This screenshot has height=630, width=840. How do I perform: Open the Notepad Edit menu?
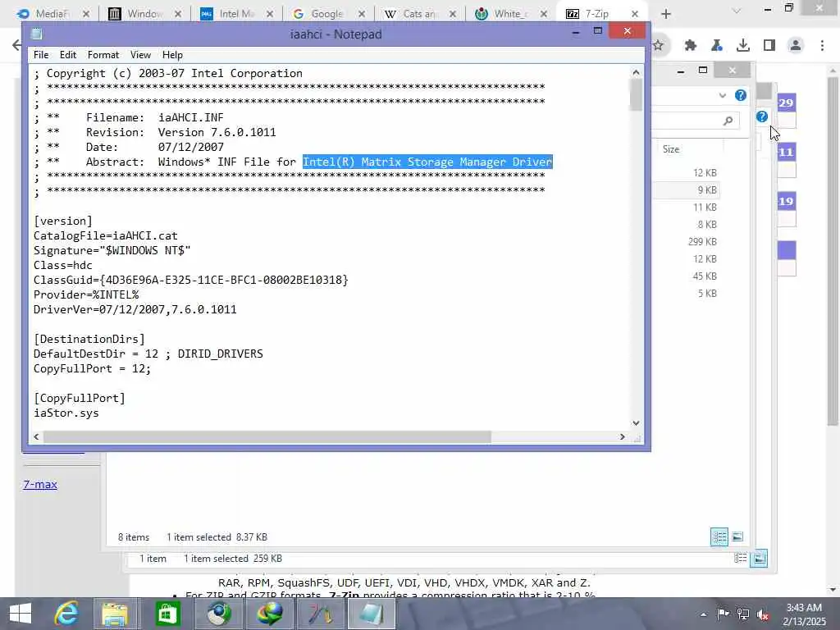67,55
